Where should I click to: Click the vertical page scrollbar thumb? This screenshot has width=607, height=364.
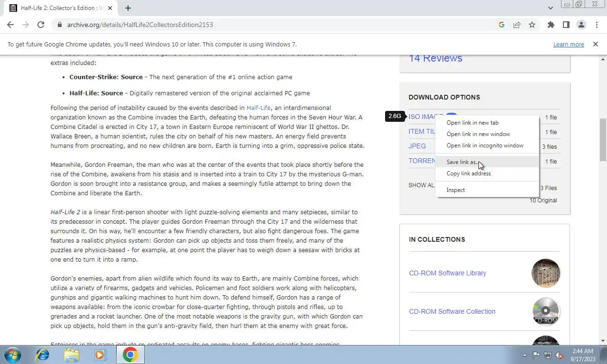(x=603, y=140)
